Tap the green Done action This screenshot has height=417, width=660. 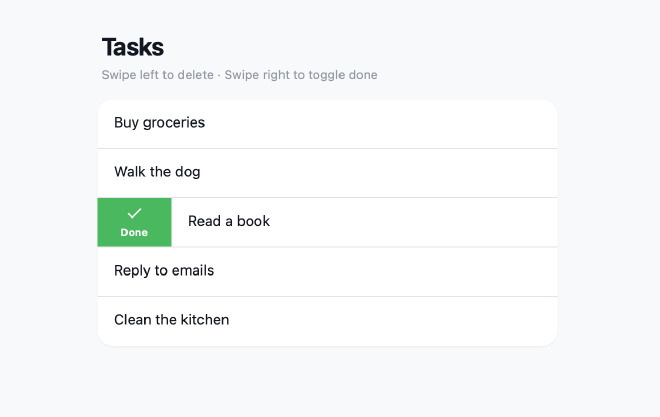pos(134,222)
